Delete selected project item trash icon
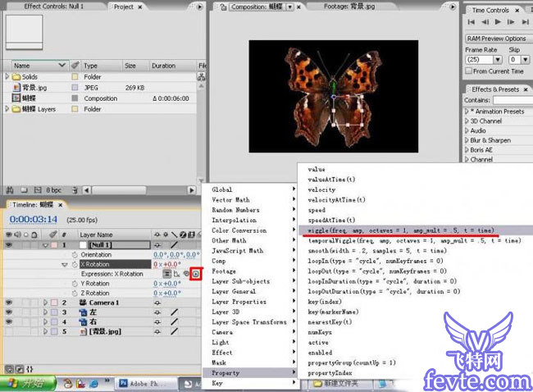The width and height of the screenshot is (533, 392). 75,190
